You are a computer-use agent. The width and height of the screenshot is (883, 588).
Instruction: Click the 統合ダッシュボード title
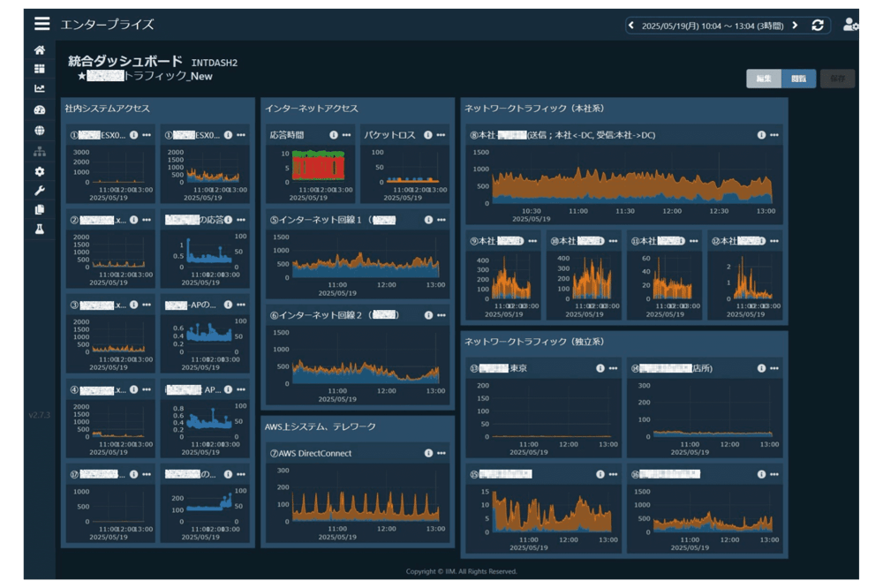pyautogui.click(x=125, y=61)
